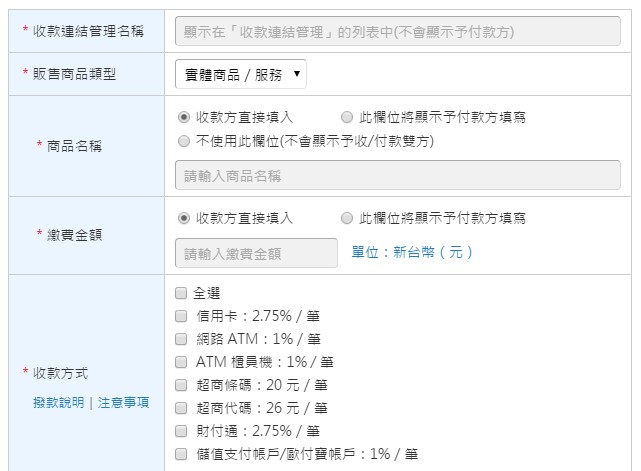Select 收款方直接填入 radio for 商品名稱
641x471 pixels.
click(x=184, y=117)
